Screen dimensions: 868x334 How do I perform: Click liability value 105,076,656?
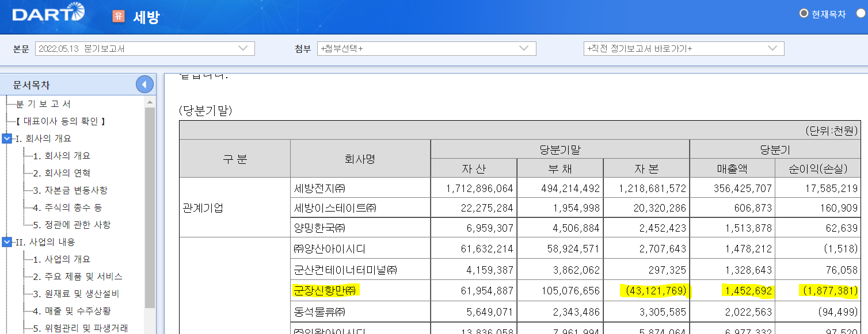[570, 291]
